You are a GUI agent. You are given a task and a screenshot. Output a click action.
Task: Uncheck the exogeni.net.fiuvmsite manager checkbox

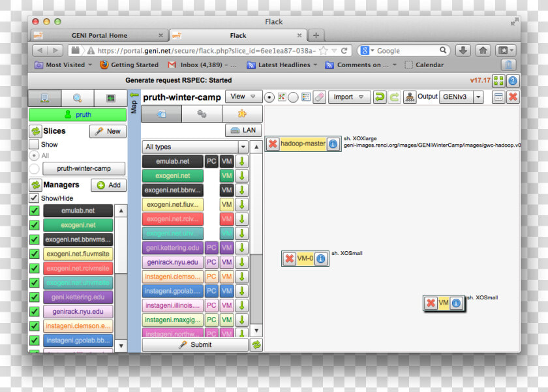(x=34, y=254)
